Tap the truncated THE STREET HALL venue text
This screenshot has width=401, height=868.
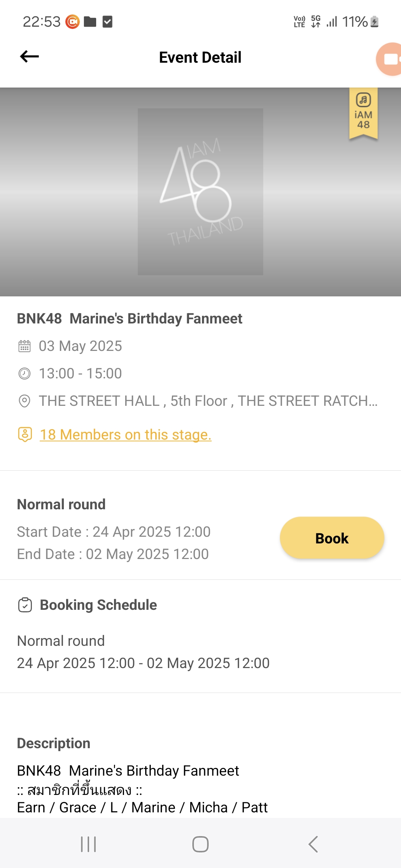[x=208, y=401]
